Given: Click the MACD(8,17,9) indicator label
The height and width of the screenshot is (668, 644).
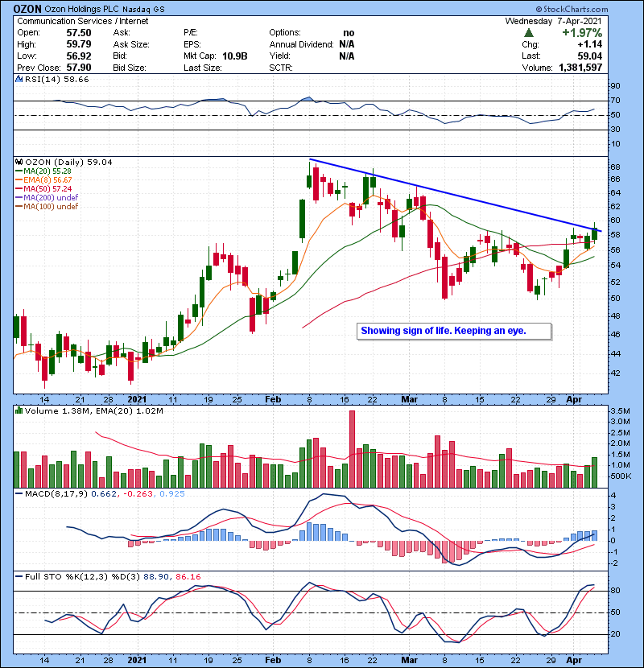Looking at the screenshot, I should coord(56,494).
